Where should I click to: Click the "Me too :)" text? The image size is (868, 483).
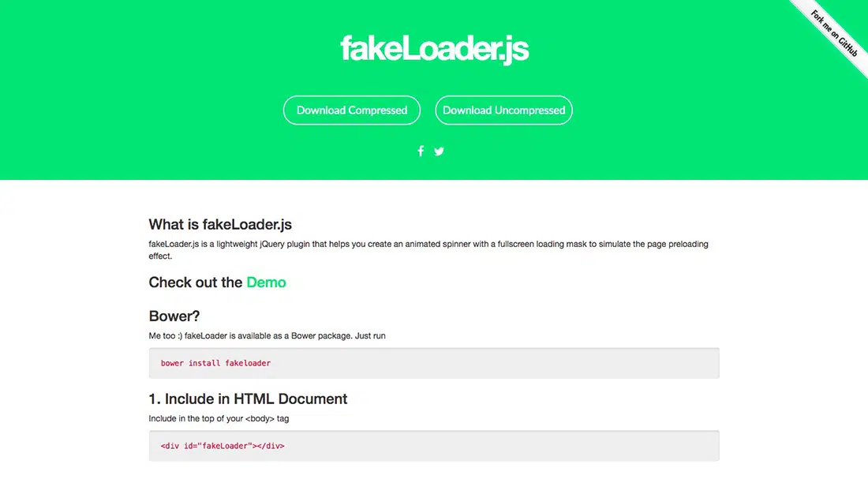pos(165,335)
